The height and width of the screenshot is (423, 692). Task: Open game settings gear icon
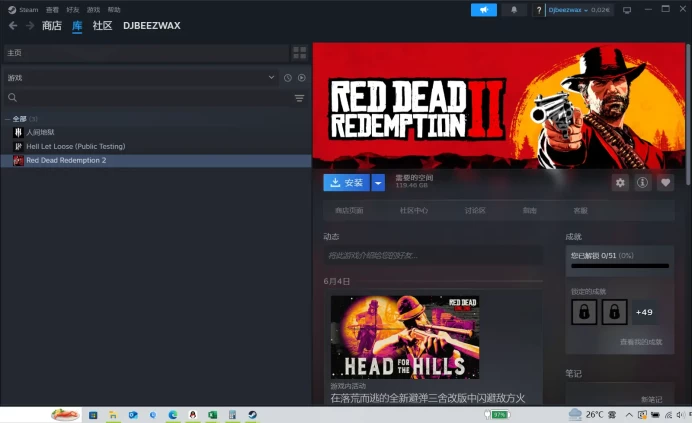tap(620, 182)
